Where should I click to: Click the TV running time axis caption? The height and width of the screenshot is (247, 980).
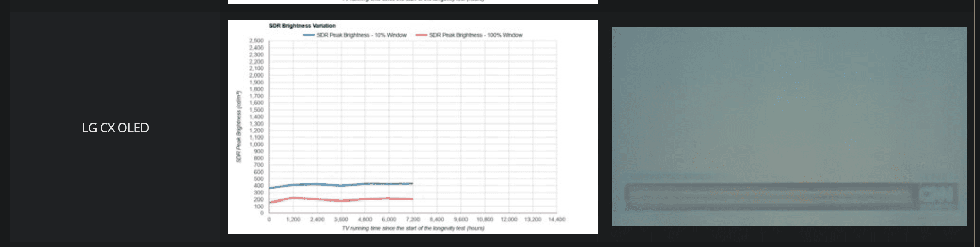tap(413, 228)
